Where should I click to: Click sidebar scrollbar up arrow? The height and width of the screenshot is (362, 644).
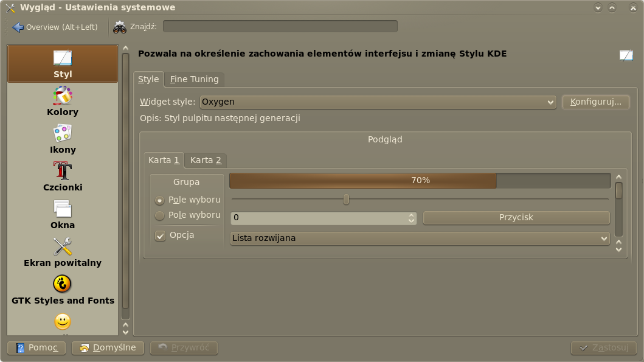pyautogui.click(x=126, y=49)
